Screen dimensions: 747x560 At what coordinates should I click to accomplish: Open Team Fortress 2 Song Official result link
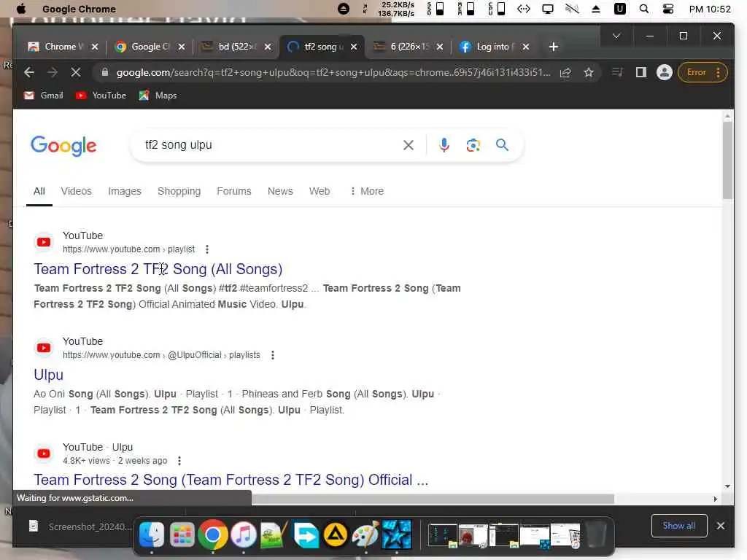coord(231,480)
